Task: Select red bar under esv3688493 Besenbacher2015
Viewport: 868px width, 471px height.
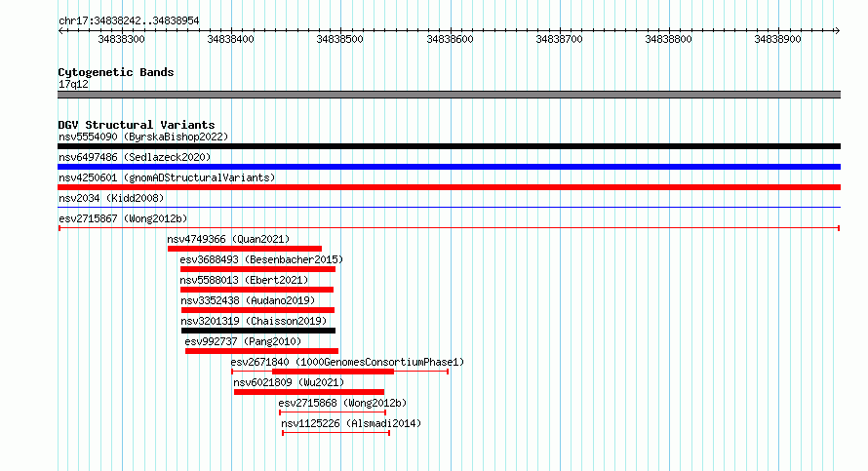Action: [x=258, y=269]
